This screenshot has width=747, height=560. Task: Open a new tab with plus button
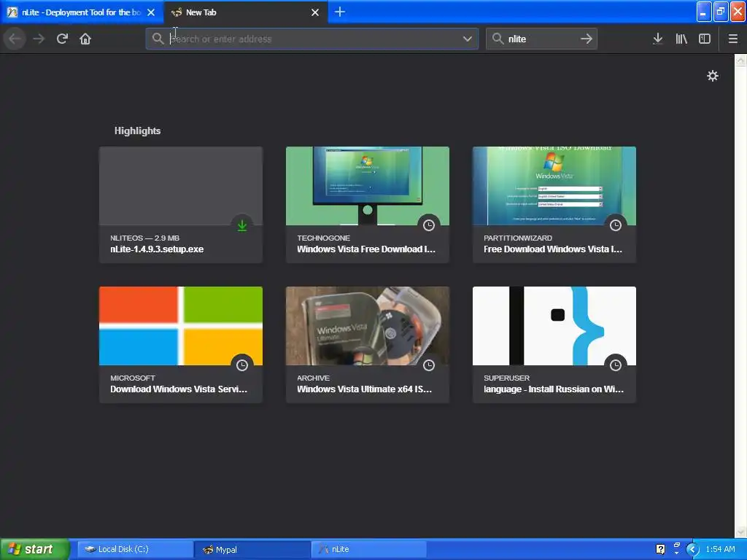point(340,12)
